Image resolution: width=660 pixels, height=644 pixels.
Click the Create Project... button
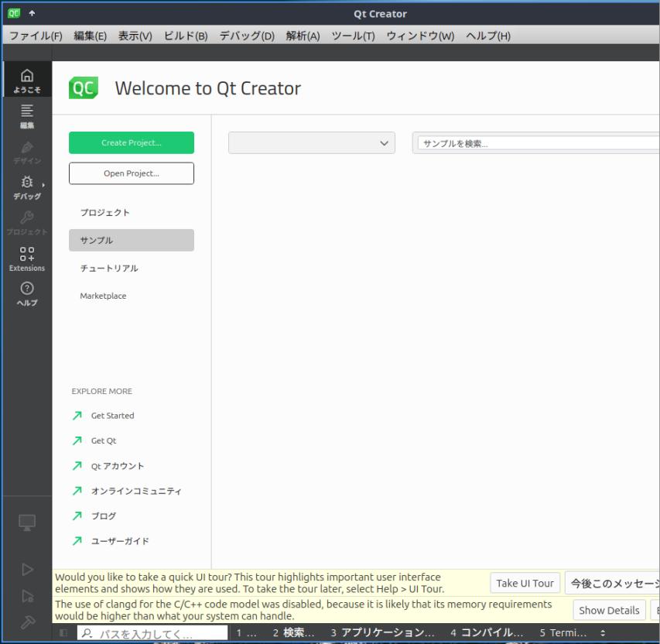click(x=132, y=142)
